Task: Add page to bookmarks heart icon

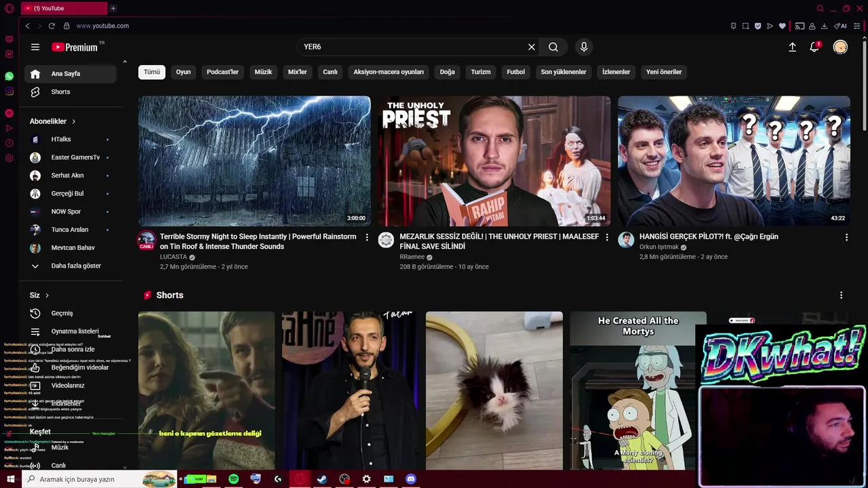Action: coord(782,26)
